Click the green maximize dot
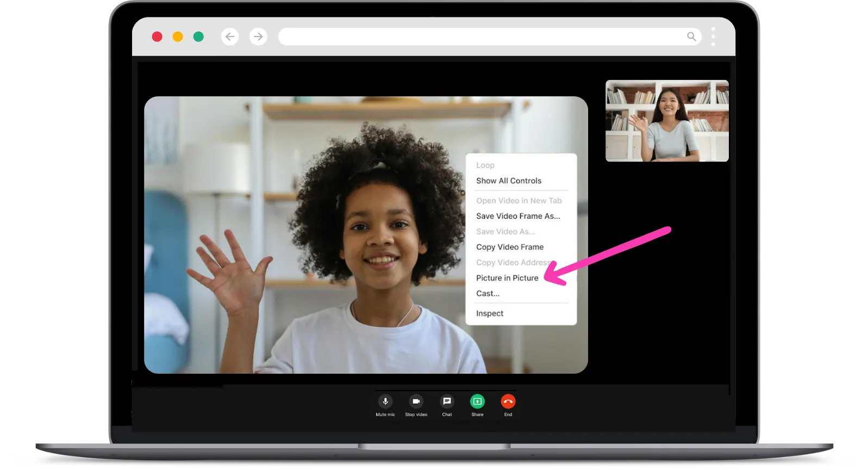Image resolution: width=868 pixels, height=470 pixels. click(198, 36)
